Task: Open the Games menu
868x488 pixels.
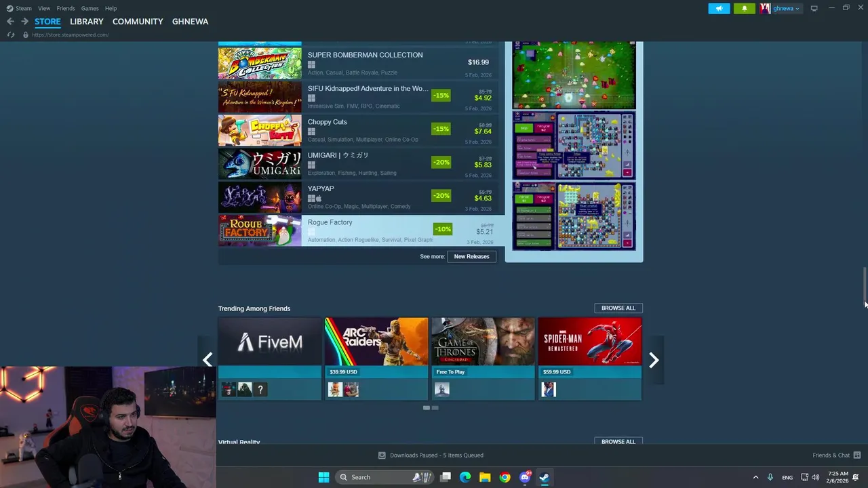Action: [x=90, y=8]
